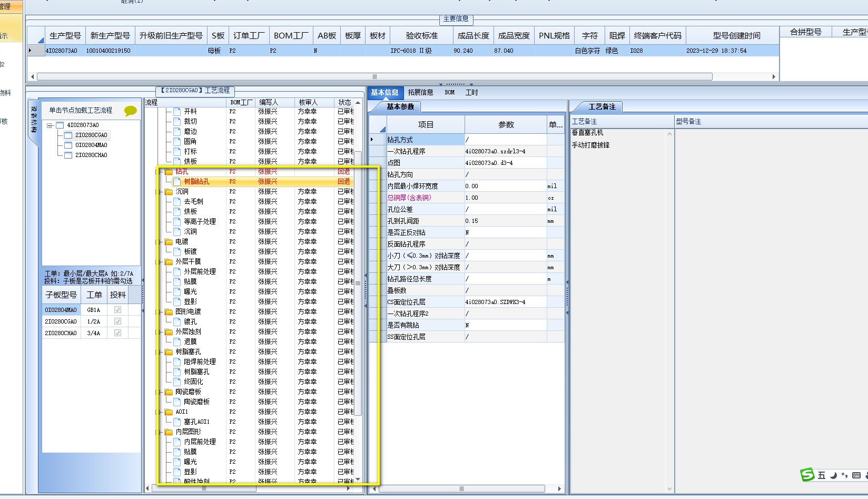The width and height of the screenshot is (868, 499).
Task: Click the 图形电镀 folder icon
Action: pyautogui.click(x=169, y=312)
